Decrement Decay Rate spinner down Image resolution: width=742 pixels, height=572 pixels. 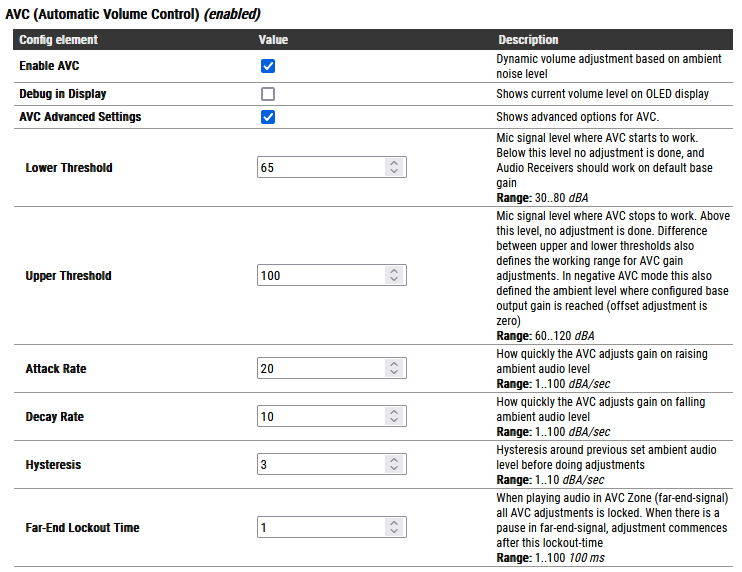(394, 421)
